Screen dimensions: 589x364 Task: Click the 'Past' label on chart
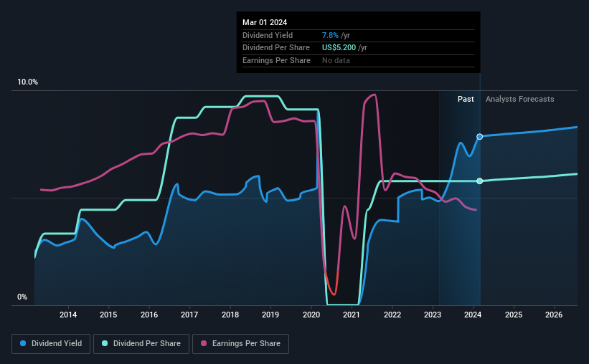(x=466, y=99)
